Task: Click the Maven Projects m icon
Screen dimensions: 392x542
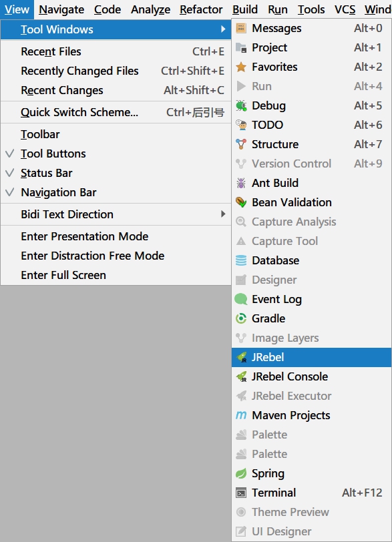Action: pos(241,415)
